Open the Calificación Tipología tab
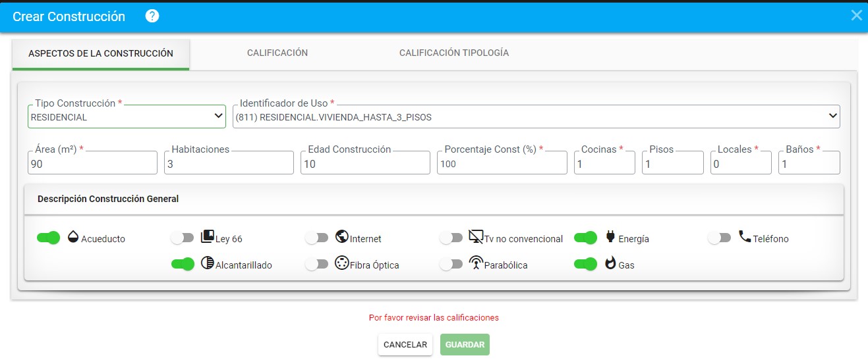This screenshot has height=362, width=868. (454, 53)
